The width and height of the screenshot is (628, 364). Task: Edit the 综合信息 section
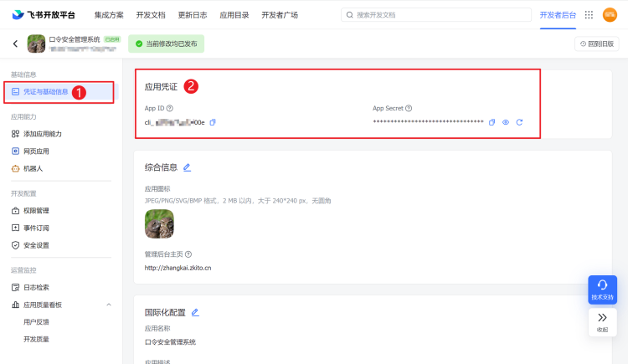(x=187, y=167)
